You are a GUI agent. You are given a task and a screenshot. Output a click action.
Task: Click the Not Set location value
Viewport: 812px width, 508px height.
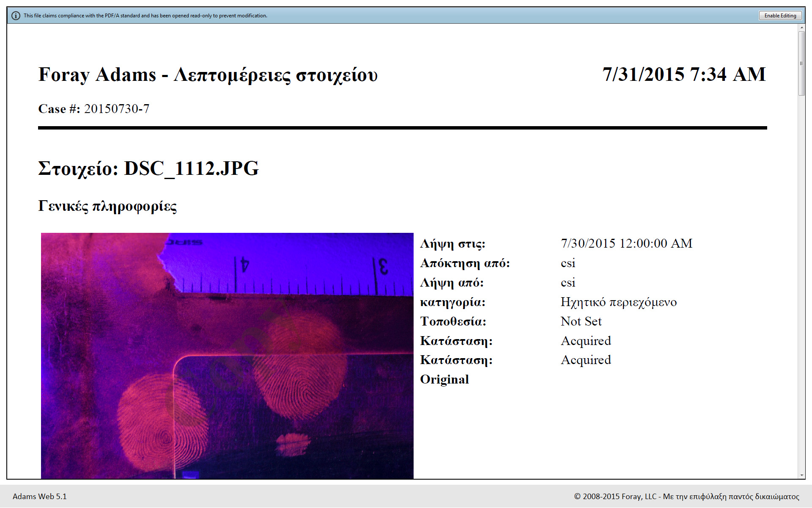tap(581, 321)
